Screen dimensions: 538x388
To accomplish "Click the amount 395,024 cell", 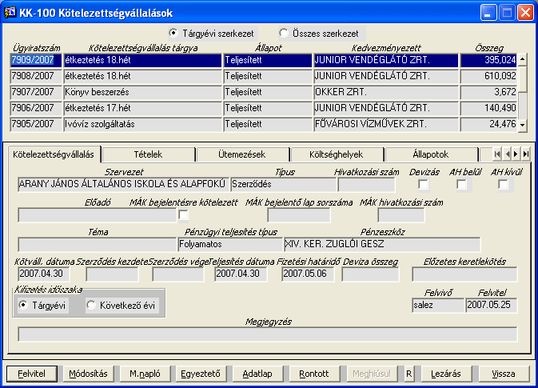I will [488, 60].
